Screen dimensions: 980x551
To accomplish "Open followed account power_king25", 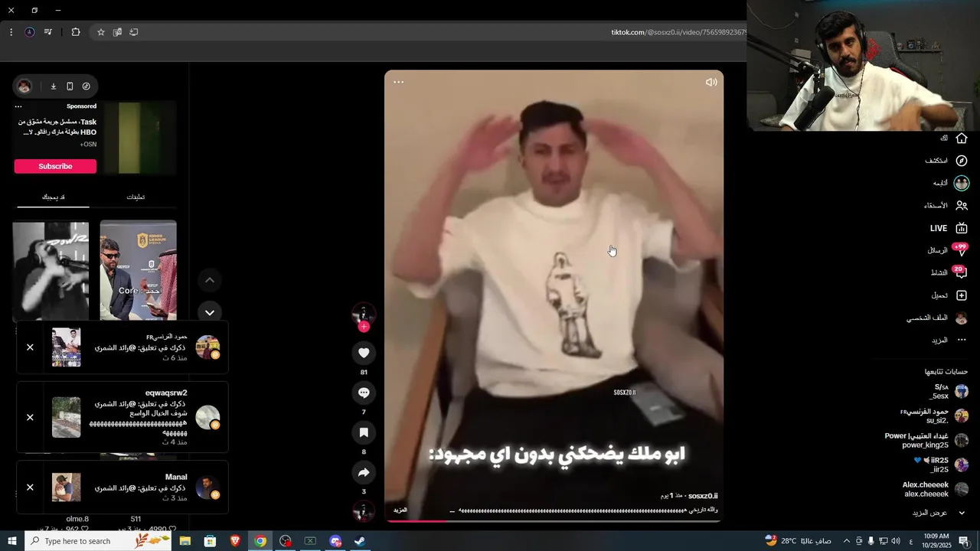I will coord(926,440).
